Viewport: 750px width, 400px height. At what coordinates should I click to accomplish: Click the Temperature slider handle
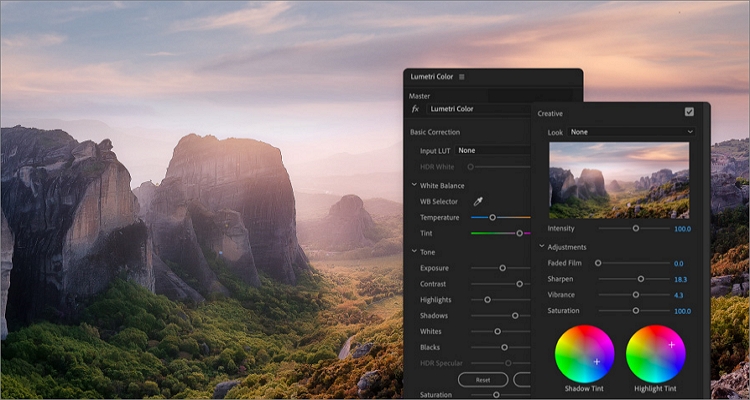point(492,217)
